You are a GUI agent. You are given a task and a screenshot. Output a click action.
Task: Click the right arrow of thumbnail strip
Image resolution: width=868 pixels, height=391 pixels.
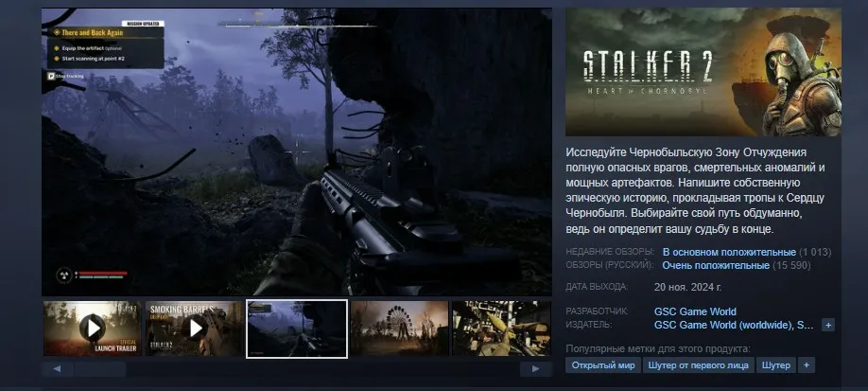pos(536,369)
